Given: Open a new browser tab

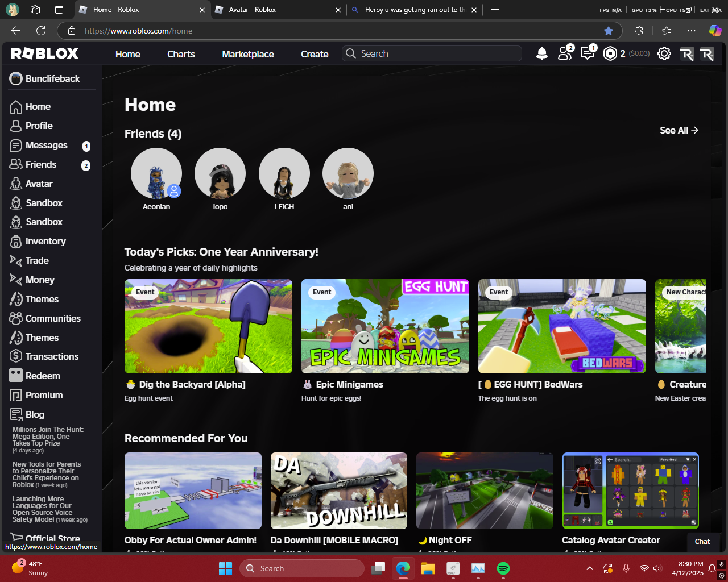Looking at the screenshot, I should click(x=495, y=10).
